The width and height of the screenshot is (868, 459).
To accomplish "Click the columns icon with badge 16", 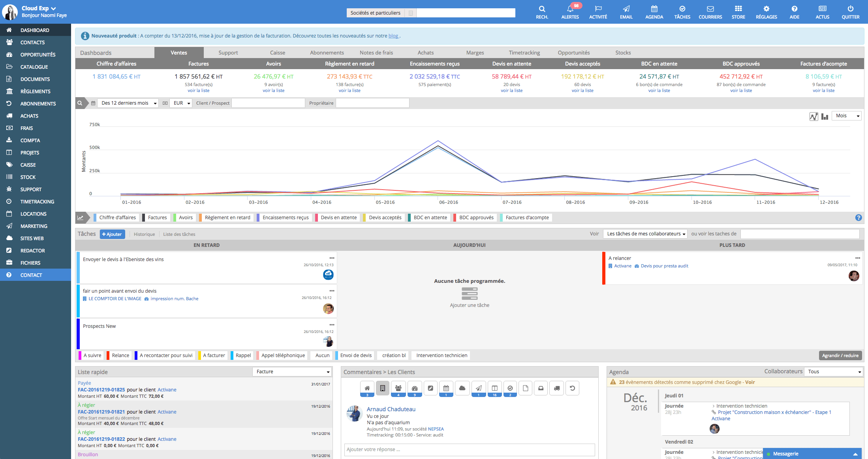I will [x=494, y=389].
